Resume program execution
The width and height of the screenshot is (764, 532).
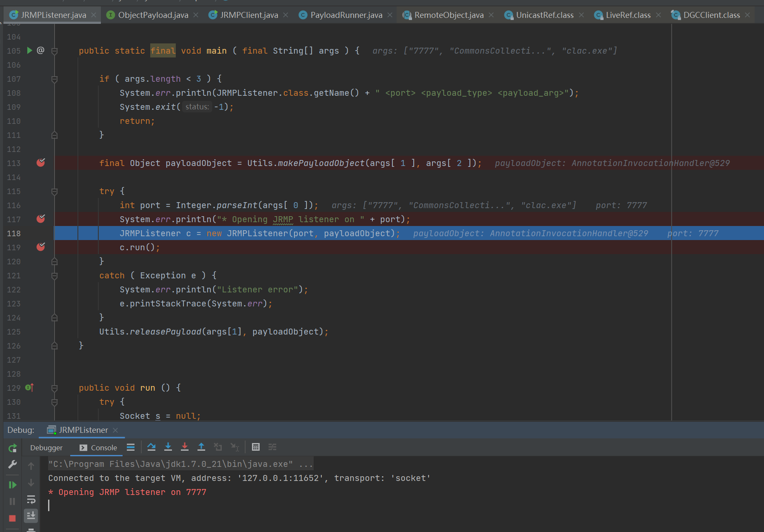pyautogui.click(x=12, y=485)
